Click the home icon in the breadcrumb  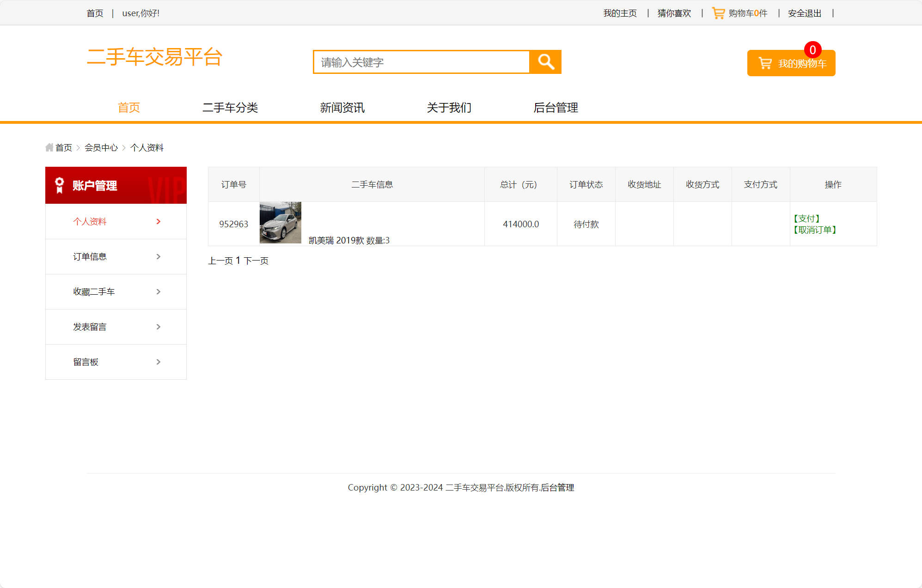point(49,147)
